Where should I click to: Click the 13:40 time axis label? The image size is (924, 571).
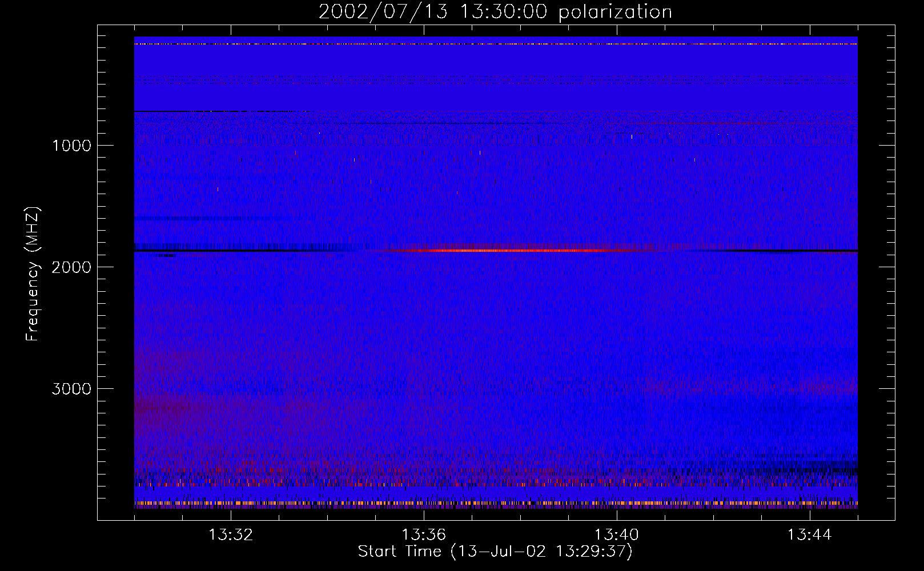pyautogui.click(x=617, y=535)
